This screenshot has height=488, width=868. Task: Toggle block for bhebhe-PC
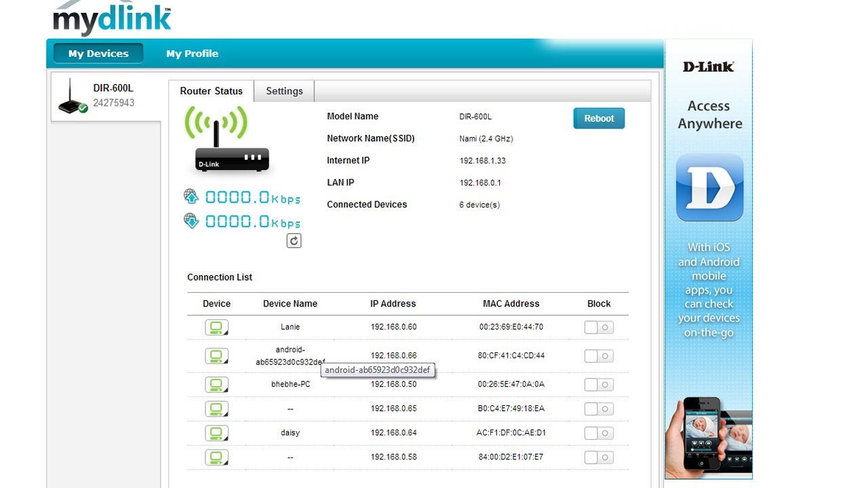point(599,384)
